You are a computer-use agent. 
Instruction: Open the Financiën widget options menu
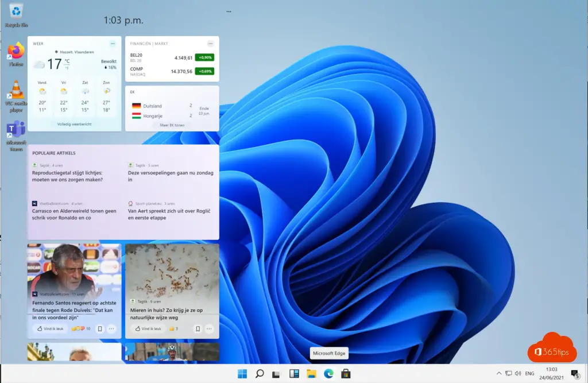click(210, 44)
